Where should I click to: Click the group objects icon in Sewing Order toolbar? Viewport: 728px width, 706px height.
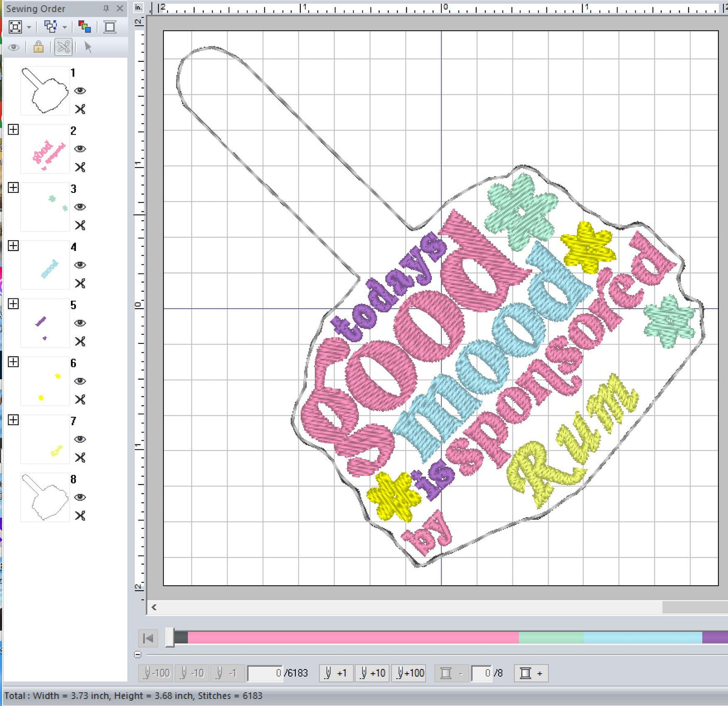[50, 27]
